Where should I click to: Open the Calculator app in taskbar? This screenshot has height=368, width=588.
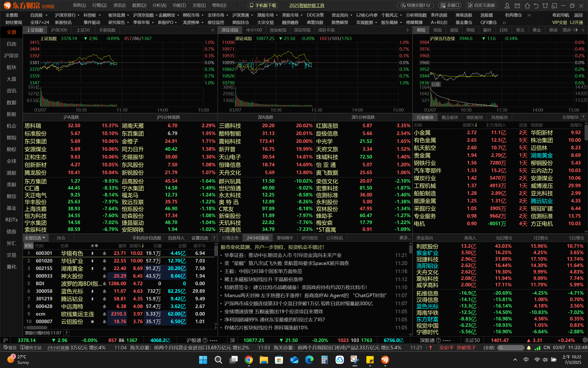pos(324,360)
